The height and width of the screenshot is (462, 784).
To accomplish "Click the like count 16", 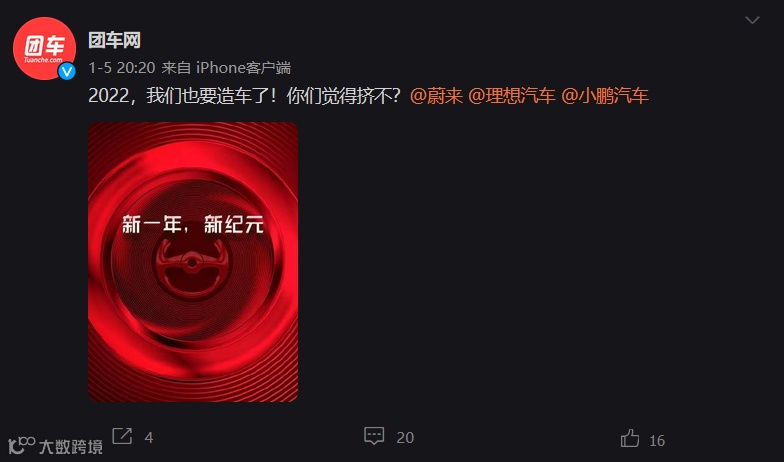I will [x=657, y=440].
